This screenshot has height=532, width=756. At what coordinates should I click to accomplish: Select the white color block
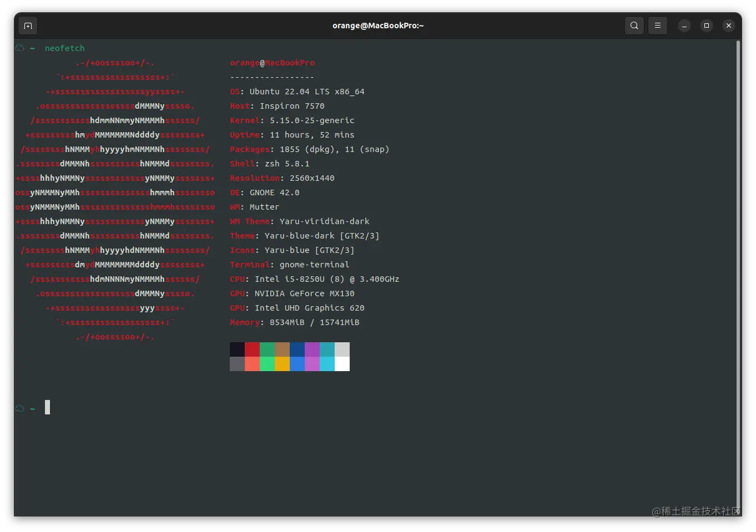(x=342, y=364)
